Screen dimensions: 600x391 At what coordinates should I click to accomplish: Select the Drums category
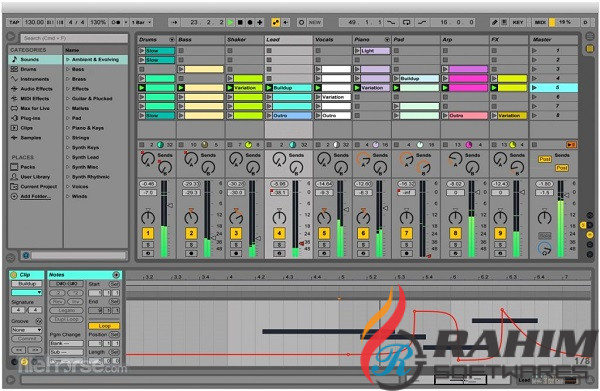coord(35,69)
